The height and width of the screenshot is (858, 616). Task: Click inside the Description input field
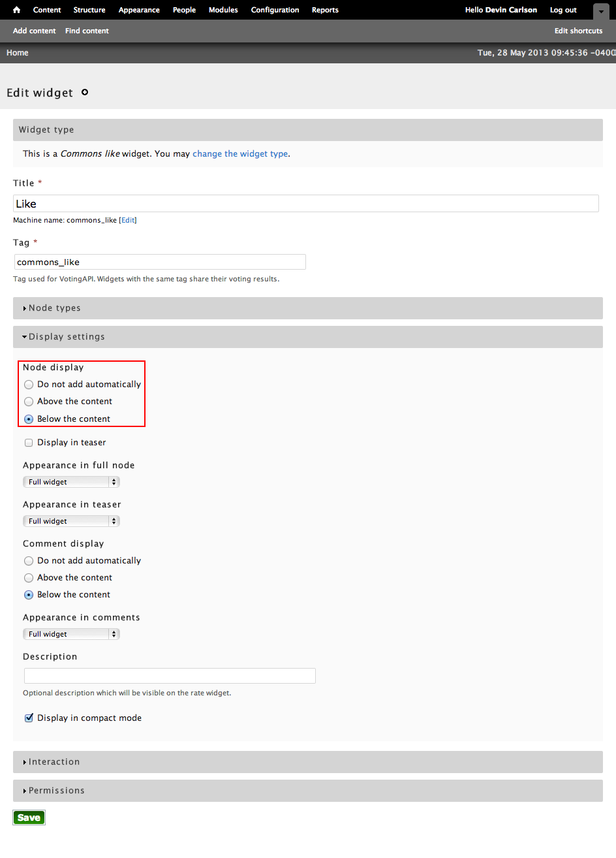pos(170,675)
